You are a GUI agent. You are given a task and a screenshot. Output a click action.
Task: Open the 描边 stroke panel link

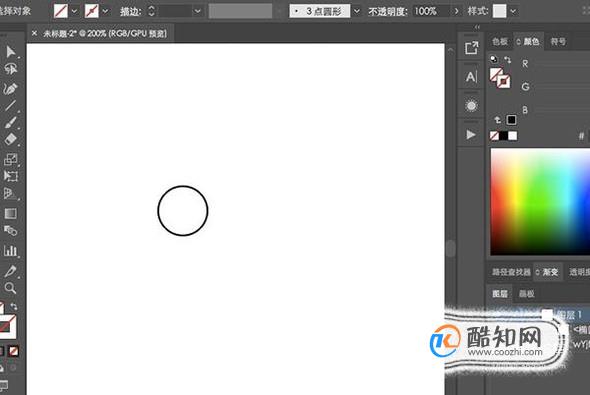pos(130,12)
